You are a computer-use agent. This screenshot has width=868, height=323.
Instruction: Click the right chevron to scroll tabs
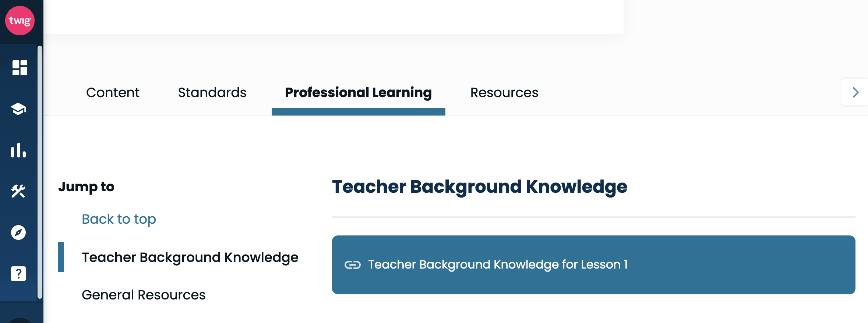pyautogui.click(x=855, y=92)
